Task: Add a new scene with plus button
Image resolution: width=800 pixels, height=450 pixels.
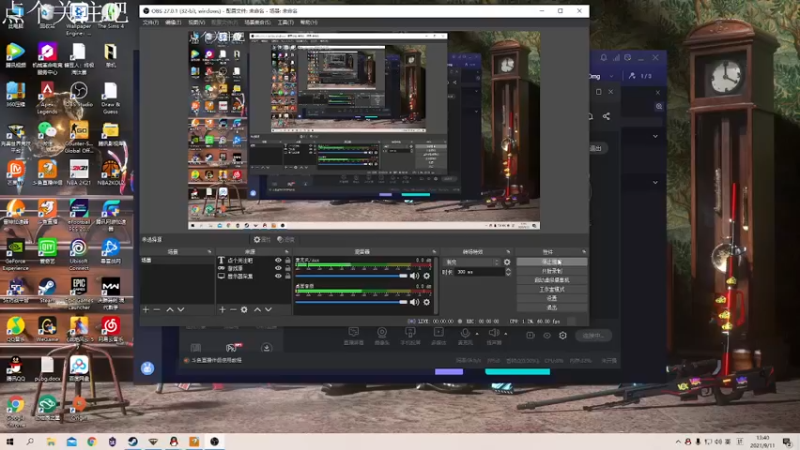Action: [146, 310]
